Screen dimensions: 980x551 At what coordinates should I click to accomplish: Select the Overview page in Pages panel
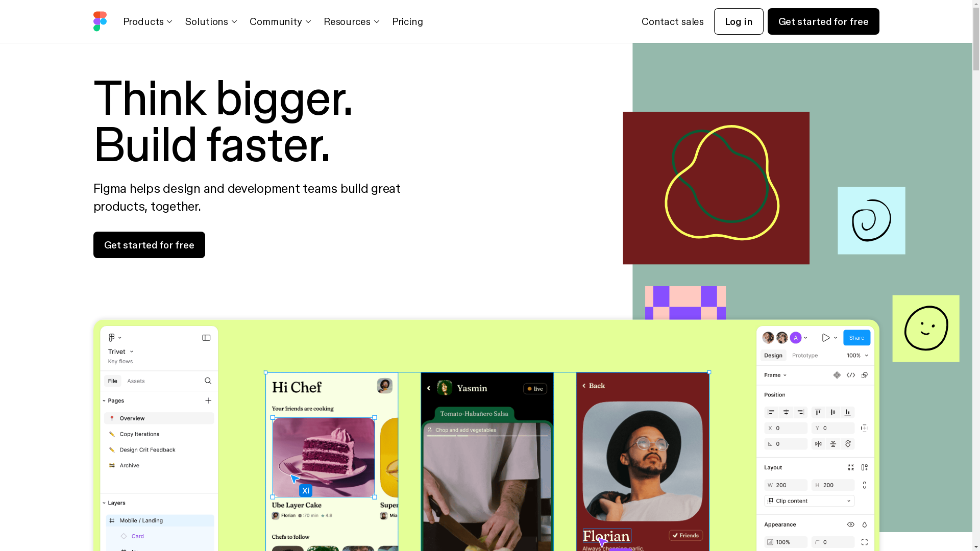[160, 418]
